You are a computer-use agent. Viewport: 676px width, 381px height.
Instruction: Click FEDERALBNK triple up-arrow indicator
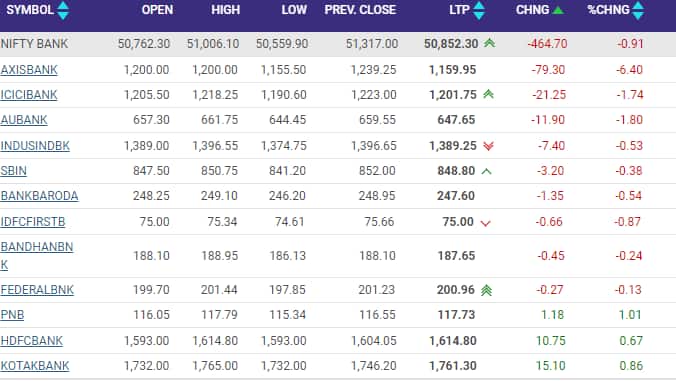coord(486,290)
